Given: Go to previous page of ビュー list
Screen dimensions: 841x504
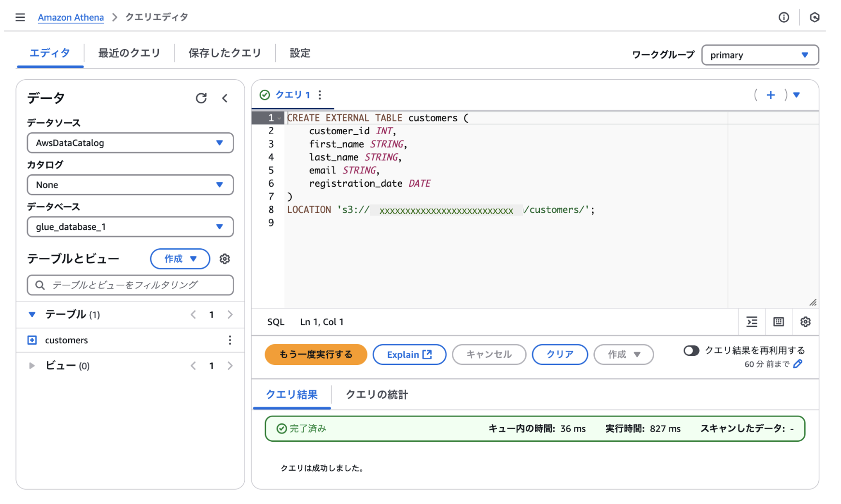Looking at the screenshot, I should pyautogui.click(x=193, y=366).
